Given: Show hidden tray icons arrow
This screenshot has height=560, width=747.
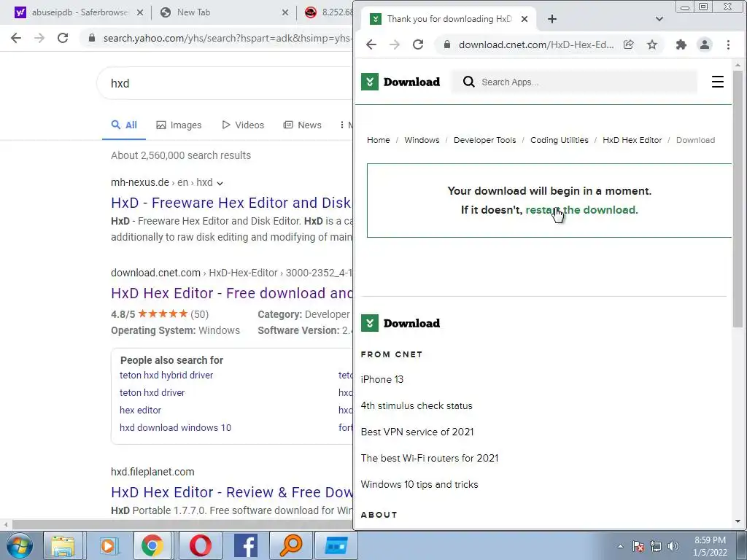Looking at the screenshot, I should [x=620, y=546].
